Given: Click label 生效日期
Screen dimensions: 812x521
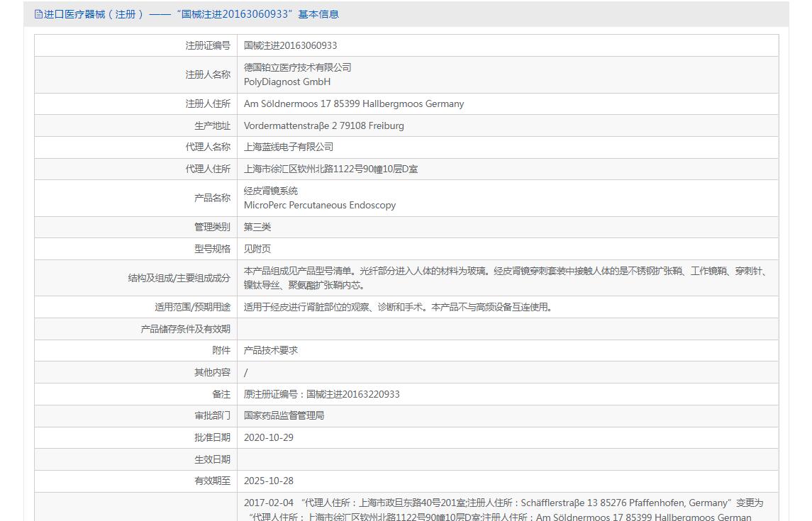Looking at the screenshot, I should pyautogui.click(x=212, y=459).
